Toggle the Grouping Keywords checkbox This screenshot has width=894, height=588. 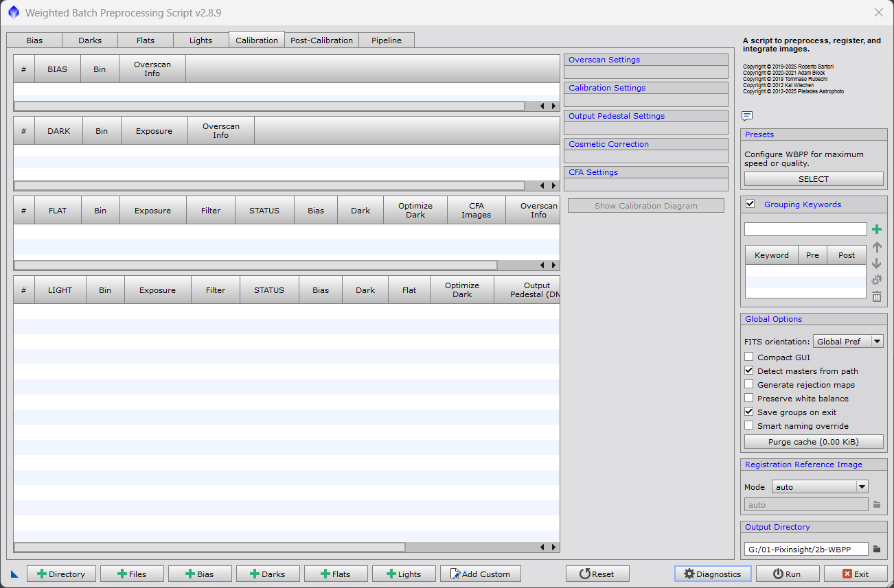pos(750,204)
